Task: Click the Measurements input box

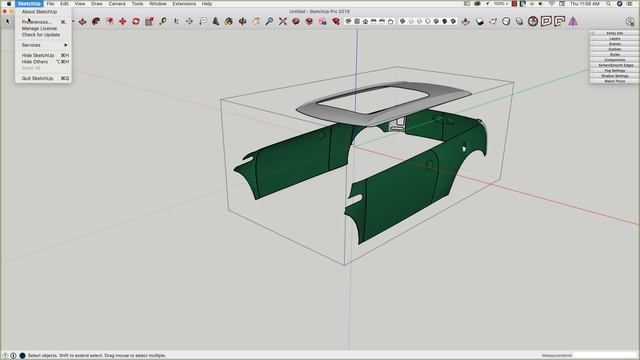Action: 604,356
